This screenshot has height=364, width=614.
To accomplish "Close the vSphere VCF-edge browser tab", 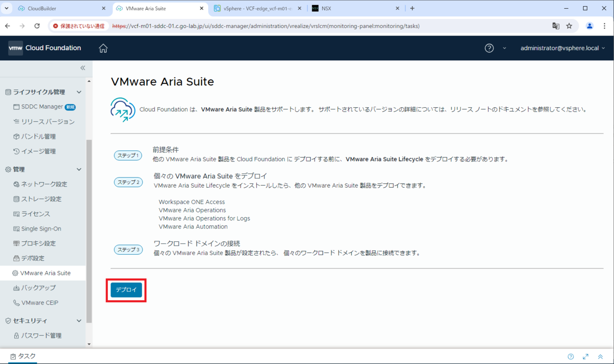I will click(299, 8).
